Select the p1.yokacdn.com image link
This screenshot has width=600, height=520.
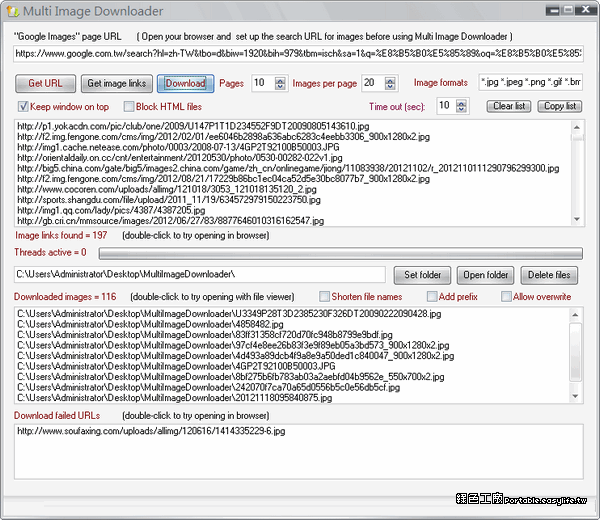193,126
